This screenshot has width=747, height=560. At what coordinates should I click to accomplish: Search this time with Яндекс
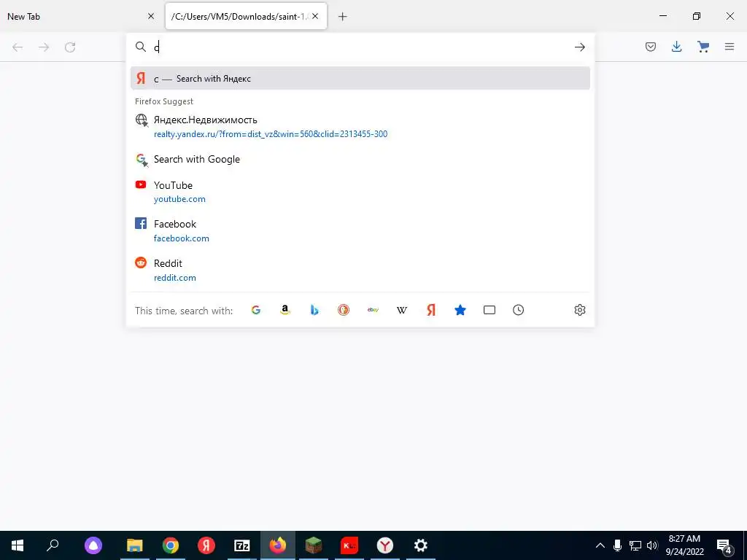click(x=431, y=310)
